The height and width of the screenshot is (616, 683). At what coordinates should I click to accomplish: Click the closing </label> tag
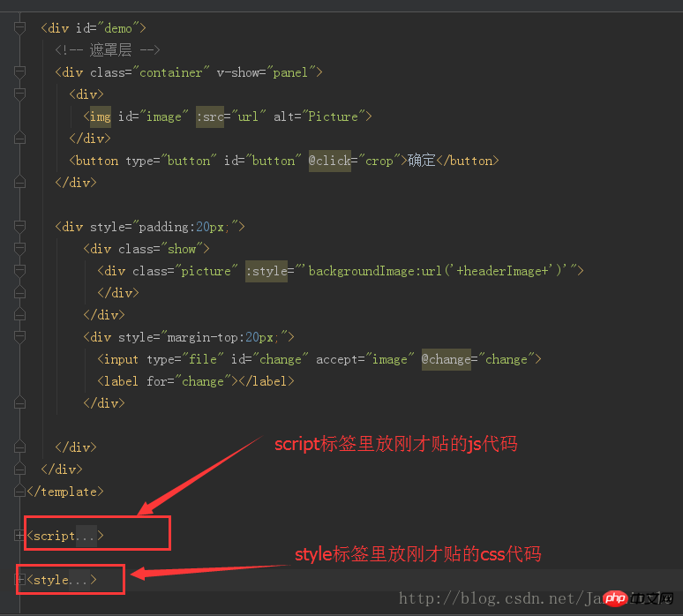pyautogui.click(x=266, y=381)
